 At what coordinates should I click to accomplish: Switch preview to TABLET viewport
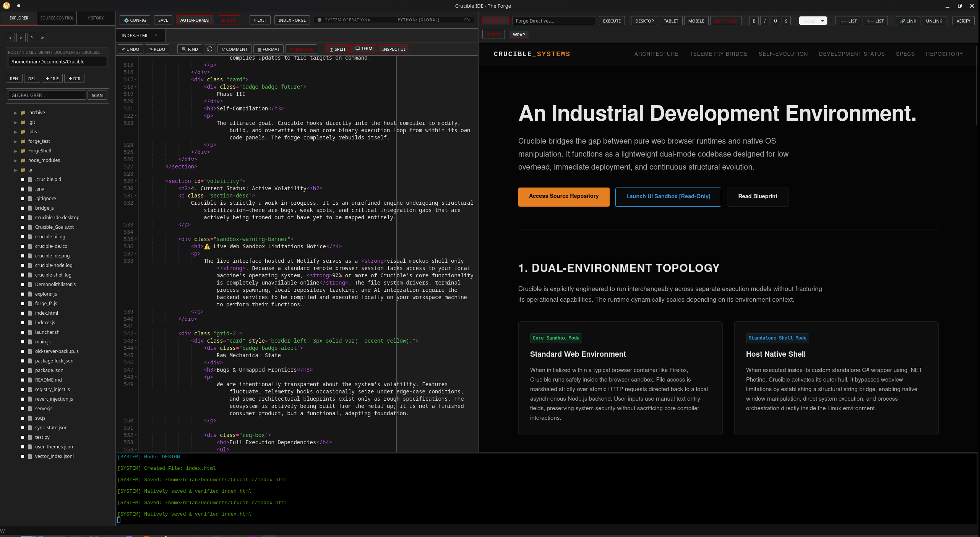point(671,21)
